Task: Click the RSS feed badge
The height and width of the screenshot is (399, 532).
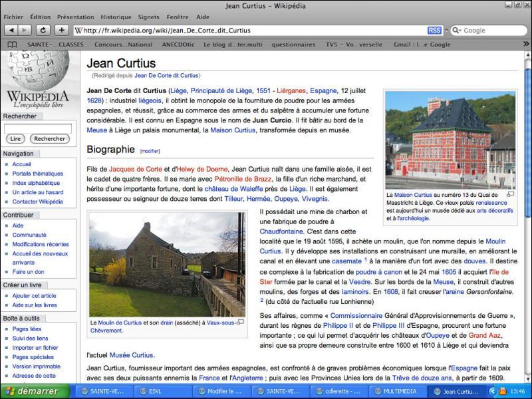Action: coord(434,31)
